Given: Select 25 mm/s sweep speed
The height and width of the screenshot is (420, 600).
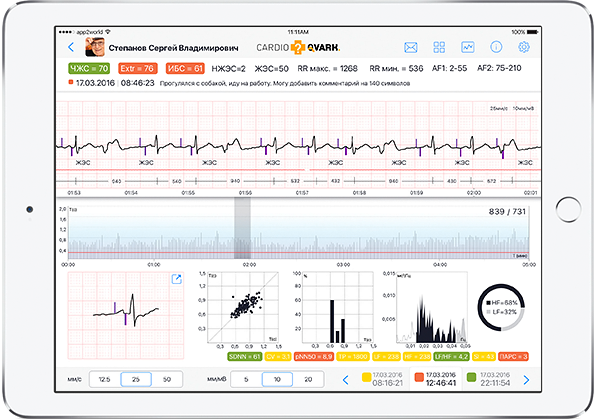Looking at the screenshot, I should pyautogui.click(x=136, y=379).
